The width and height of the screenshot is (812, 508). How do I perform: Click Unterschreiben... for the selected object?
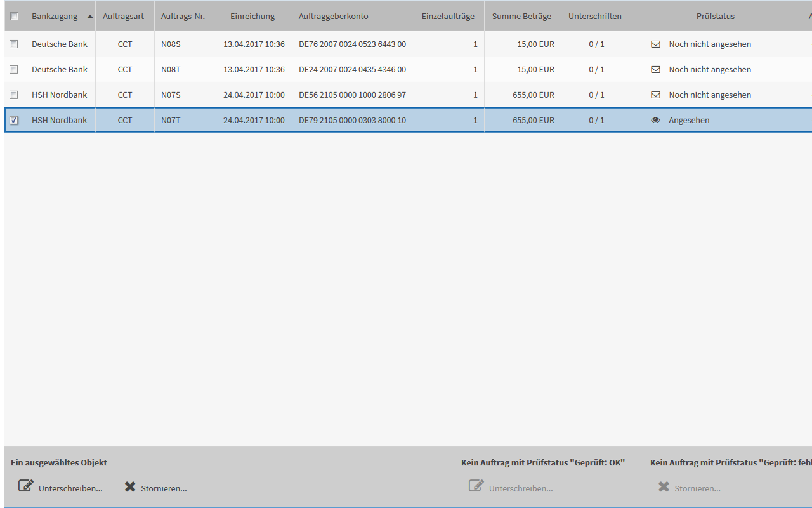pos(70,488)
